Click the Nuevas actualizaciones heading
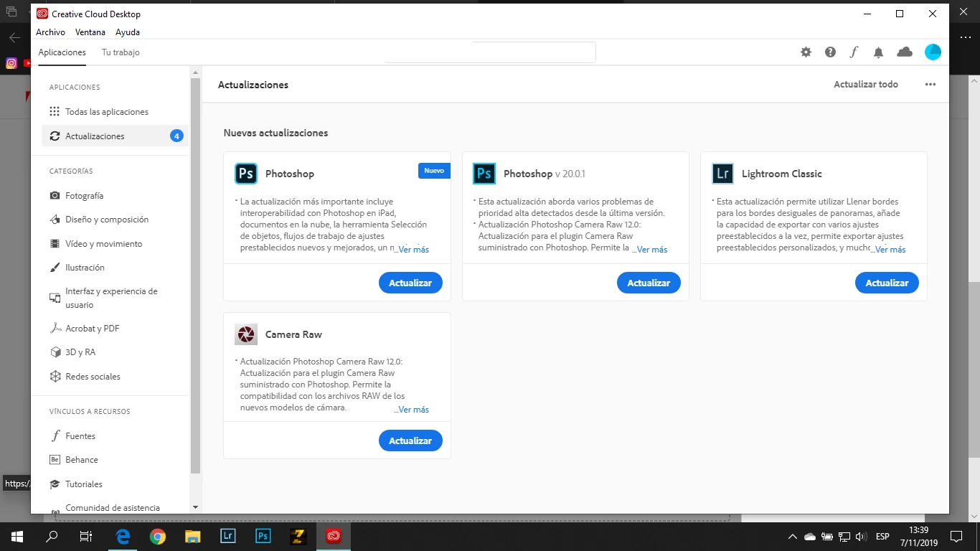Screen dimensions: 980x551 click(275, 133)
